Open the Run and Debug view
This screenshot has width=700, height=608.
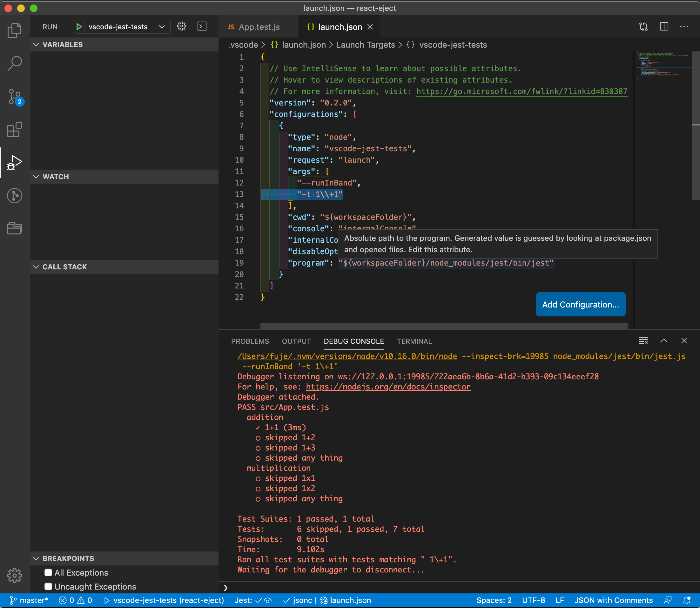[14, 163]
